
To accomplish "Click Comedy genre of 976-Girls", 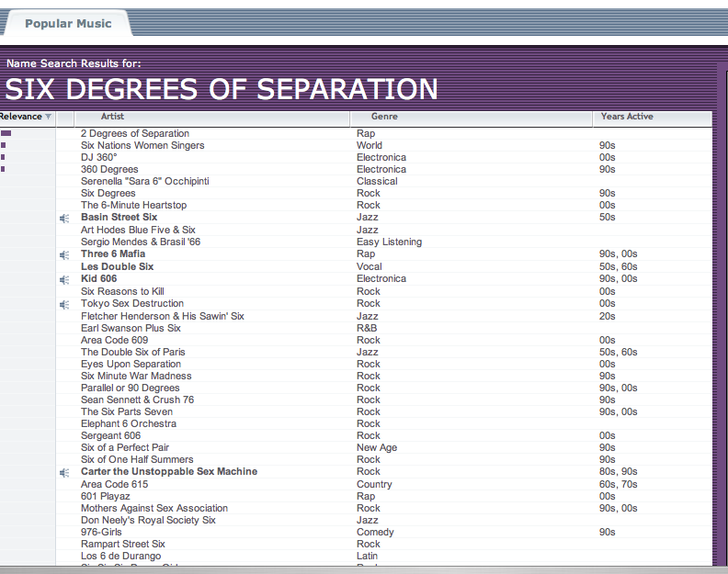I will click(x=375, y=533).
